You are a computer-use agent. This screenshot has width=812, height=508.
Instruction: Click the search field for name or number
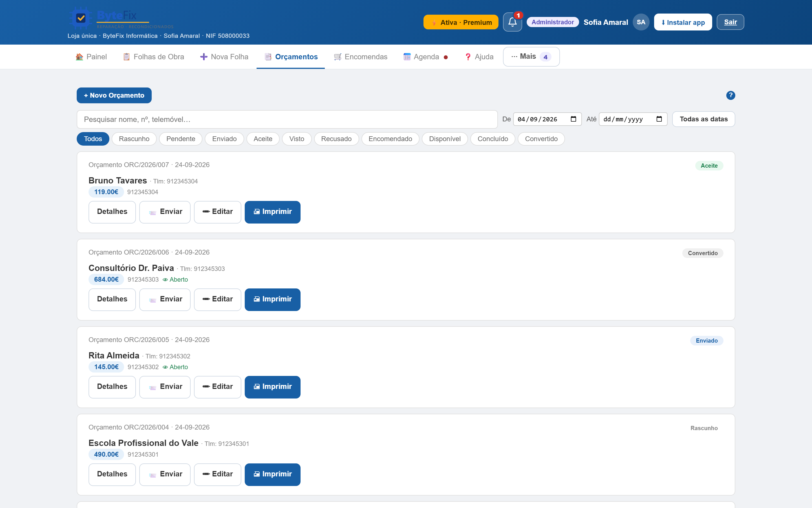point(287,119)
